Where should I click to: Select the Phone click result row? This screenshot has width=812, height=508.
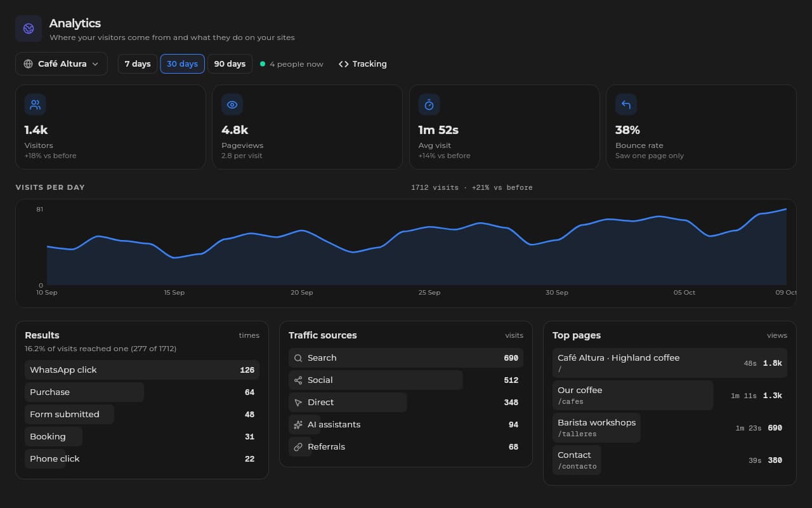pos(142,459)
